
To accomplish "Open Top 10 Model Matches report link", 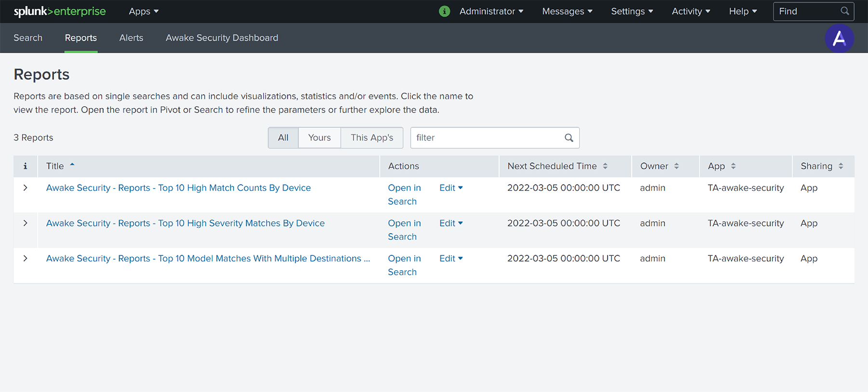I will tap(208, 258).
